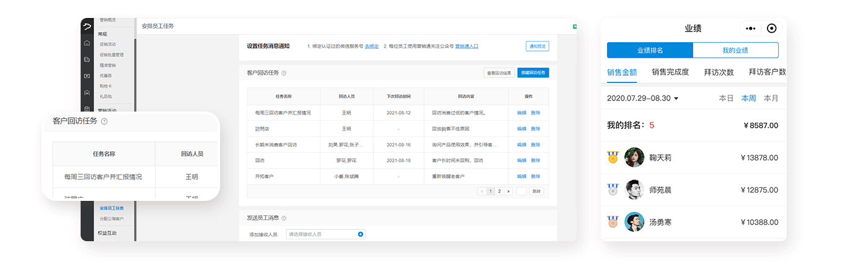Switch to the 销售完成度 tab

point(670,72)
